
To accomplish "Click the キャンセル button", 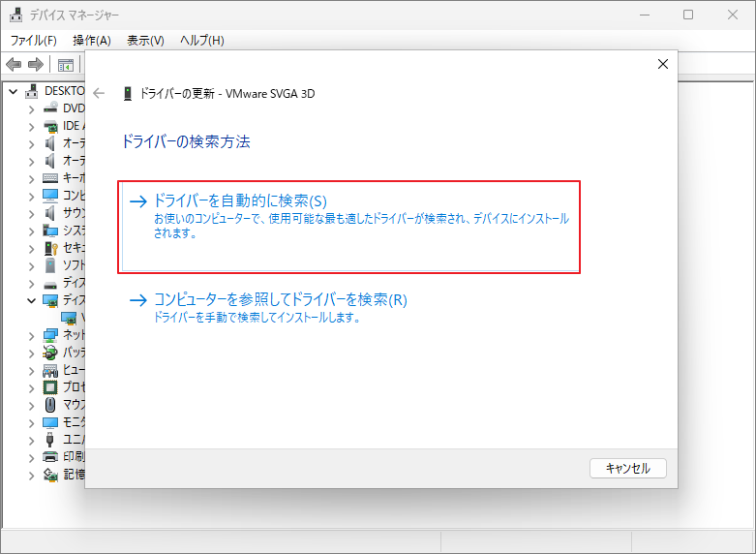I will tap(628, 468).
